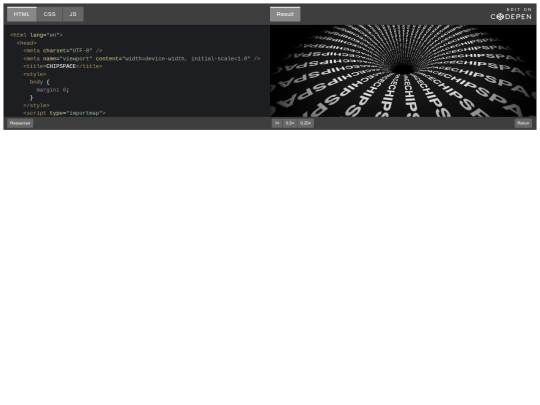Open the JS tab
Viewport: 540px width, 405px height.
point(73,14)
